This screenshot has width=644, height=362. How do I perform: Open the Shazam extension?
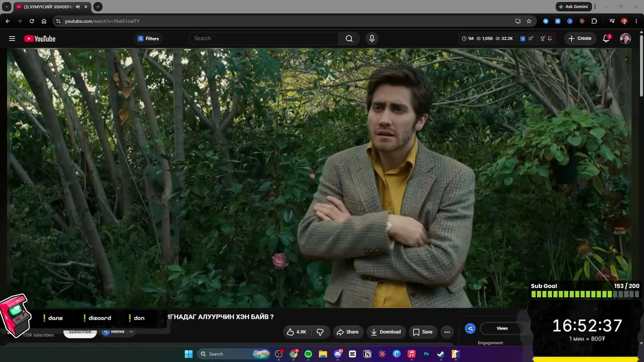point(546,21)
